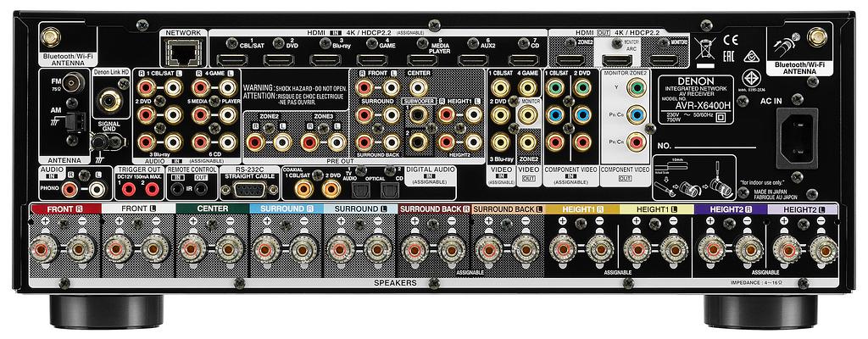
Task: Click the DENON brand name on label
Action: (x=695, y=81)
